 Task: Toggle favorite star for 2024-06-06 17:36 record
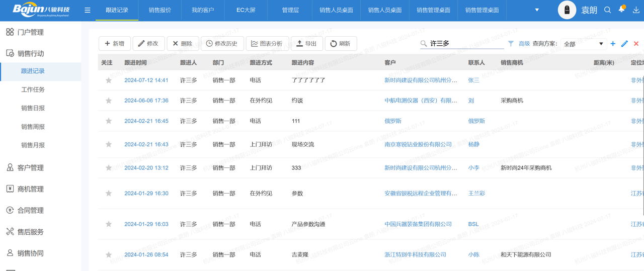click(109, 101)
